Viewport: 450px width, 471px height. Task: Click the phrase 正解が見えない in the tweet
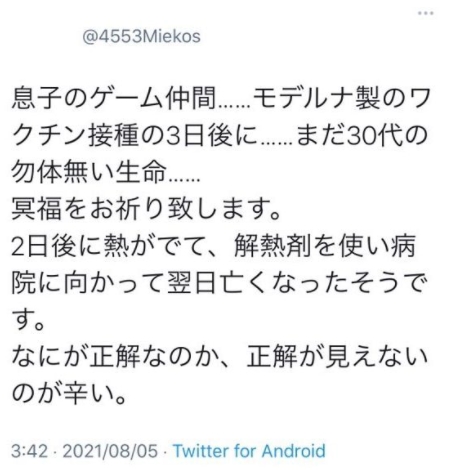coord(337,356)
